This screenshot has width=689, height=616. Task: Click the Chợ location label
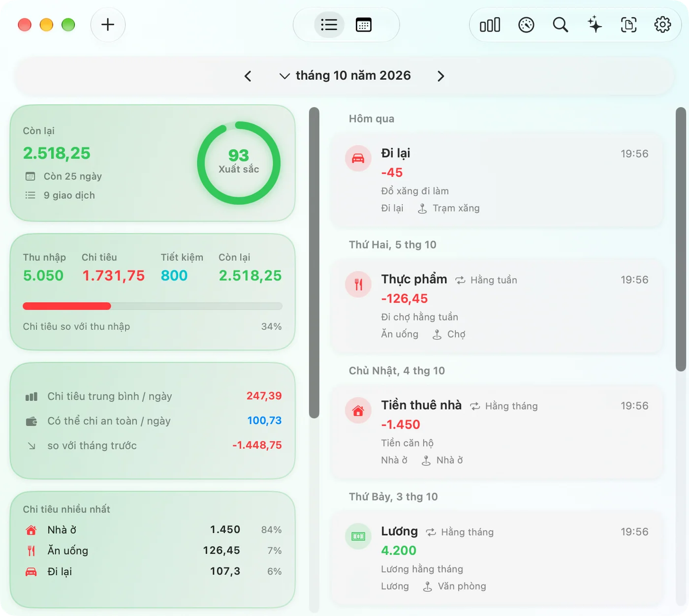(x=456, y=335)
